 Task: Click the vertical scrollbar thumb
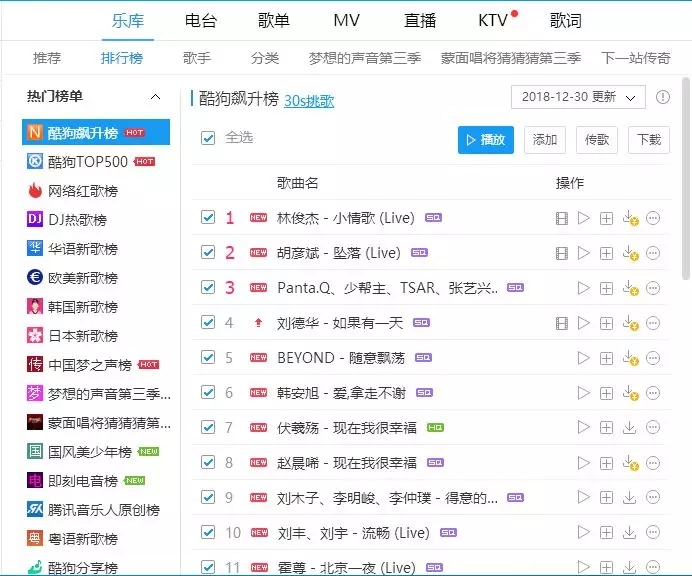point(685,179)
